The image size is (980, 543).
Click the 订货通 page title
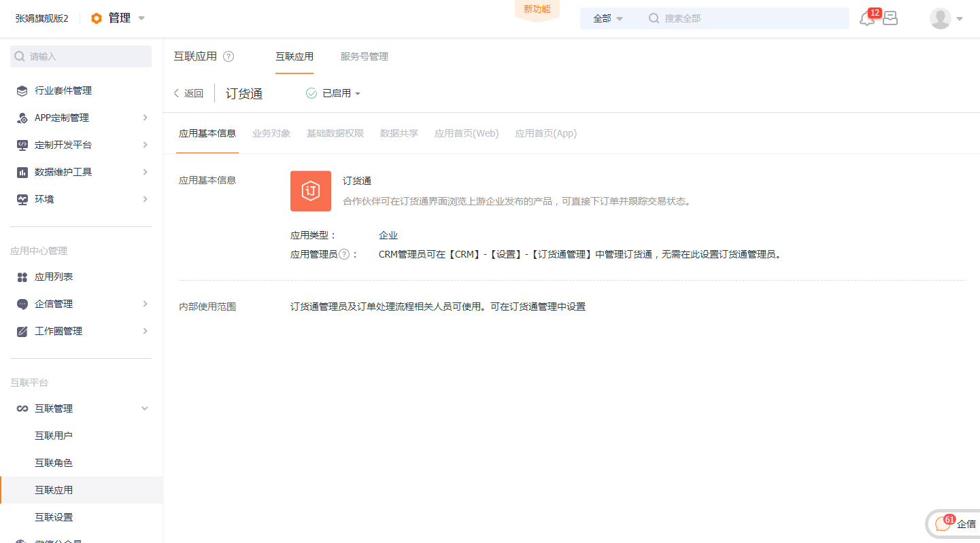coord(244,94)
